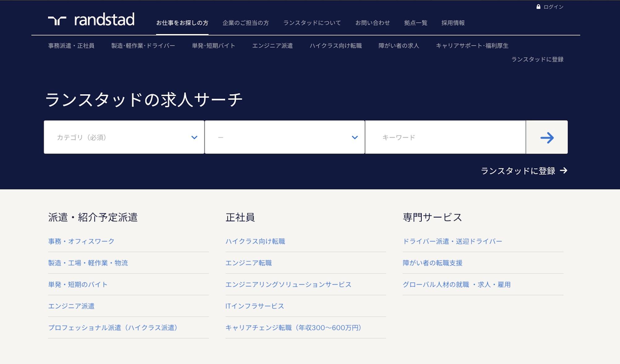Click arrow beside large ランスタッドに登録 link
Viewport: 620px width, 364px height.
tap(564, 171)
